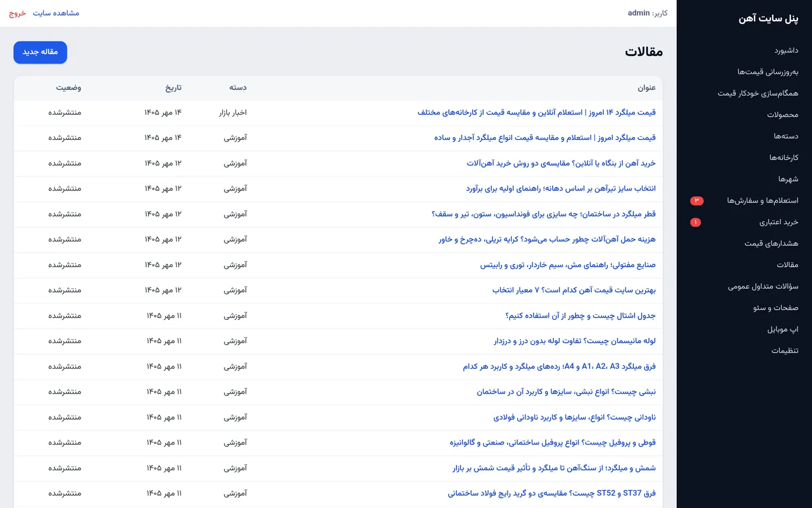Go to صفحات و سئو in sidebar
Image resolution: width=812 pixels, height=508 pixels.
point(775,308)
